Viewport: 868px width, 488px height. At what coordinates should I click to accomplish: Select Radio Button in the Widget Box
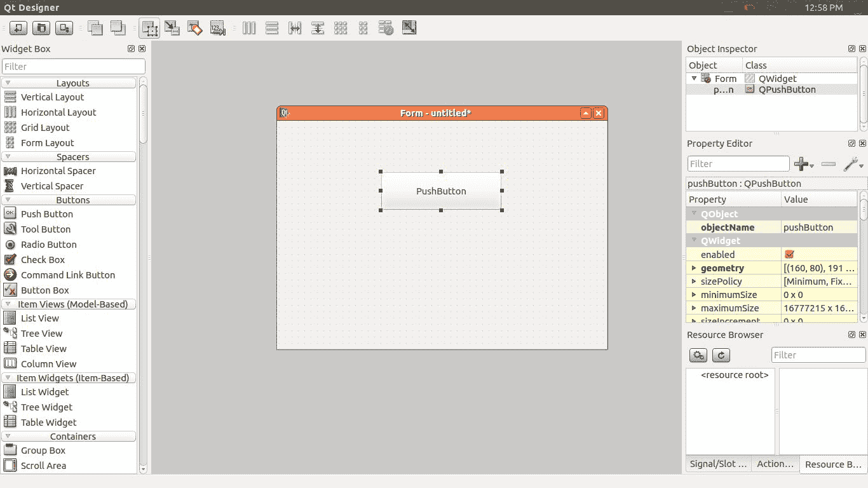[x=48, y=245]
